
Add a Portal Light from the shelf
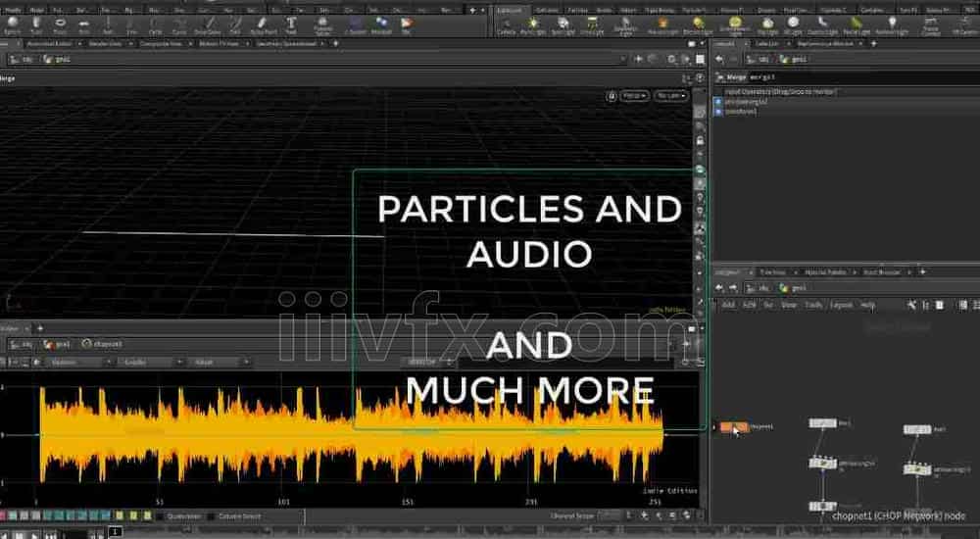click(x=857, y=25)
